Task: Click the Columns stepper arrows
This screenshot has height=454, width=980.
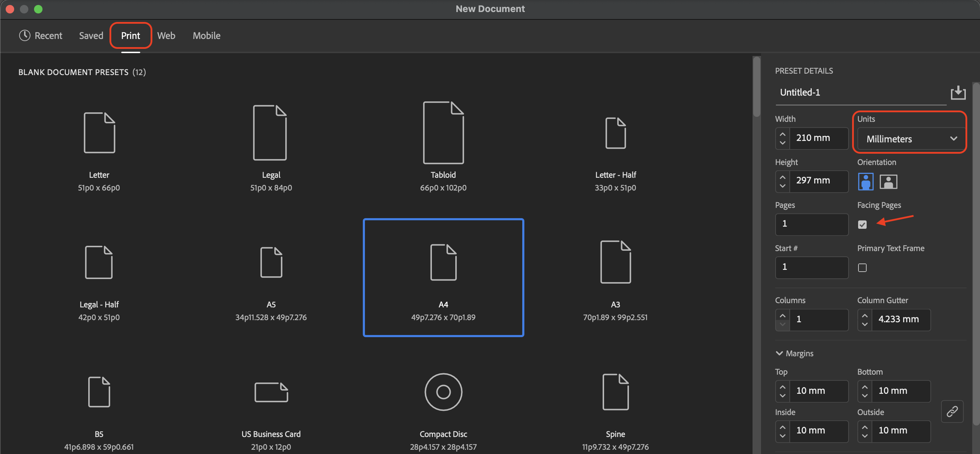Action: coord(782,320)
